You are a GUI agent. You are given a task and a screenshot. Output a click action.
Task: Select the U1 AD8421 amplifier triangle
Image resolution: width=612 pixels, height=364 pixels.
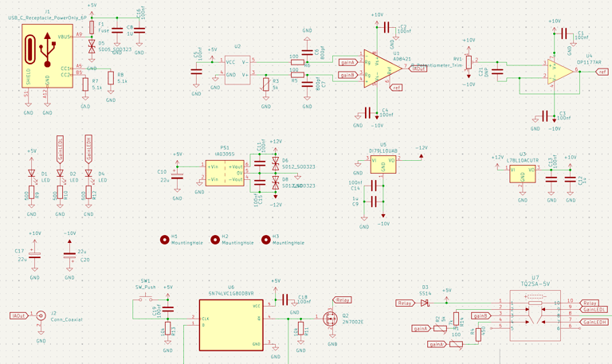pyautogui.click(x=382, y=68)
